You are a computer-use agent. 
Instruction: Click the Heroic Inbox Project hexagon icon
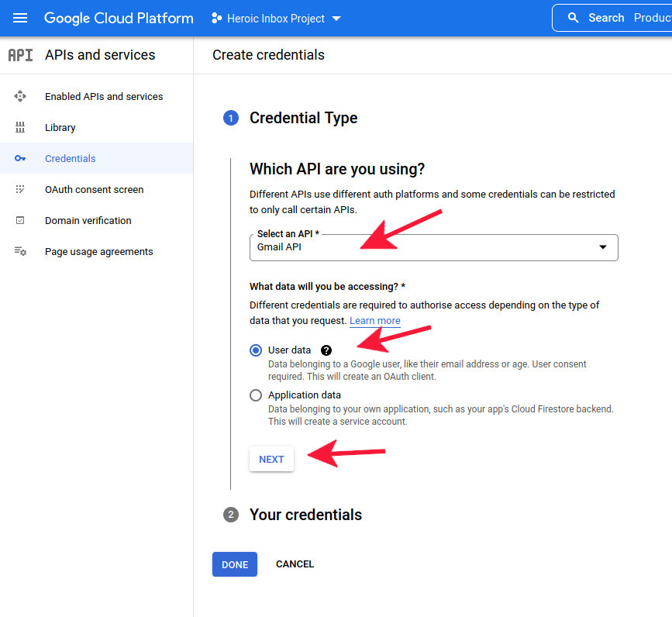pyautogui.click(x=217, y=18)
